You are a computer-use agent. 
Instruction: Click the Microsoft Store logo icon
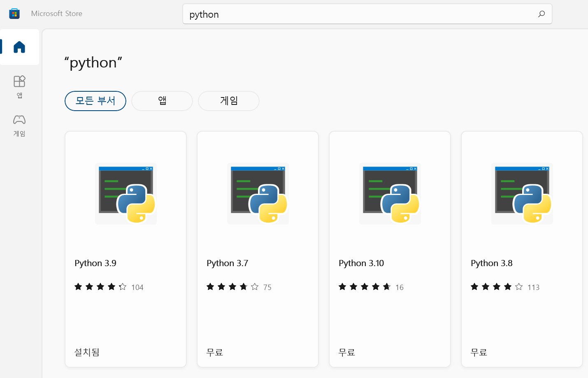(14, 14)
